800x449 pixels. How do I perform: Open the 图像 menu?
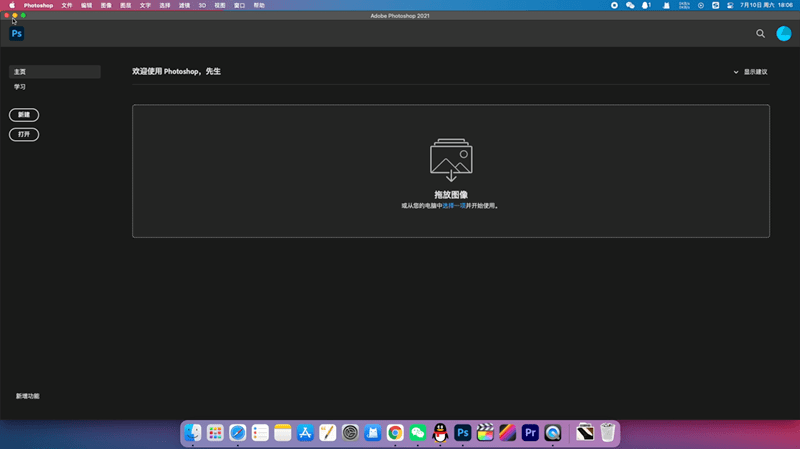point(106,5)
